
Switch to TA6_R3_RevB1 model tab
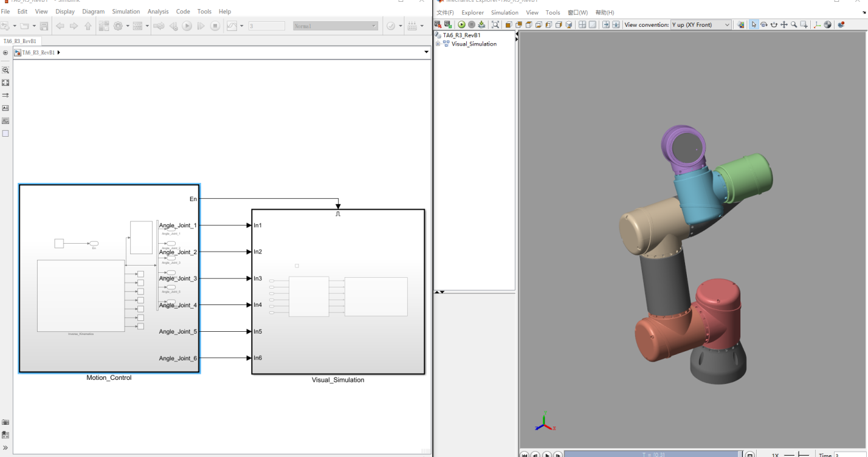click(x=21, y=41)
